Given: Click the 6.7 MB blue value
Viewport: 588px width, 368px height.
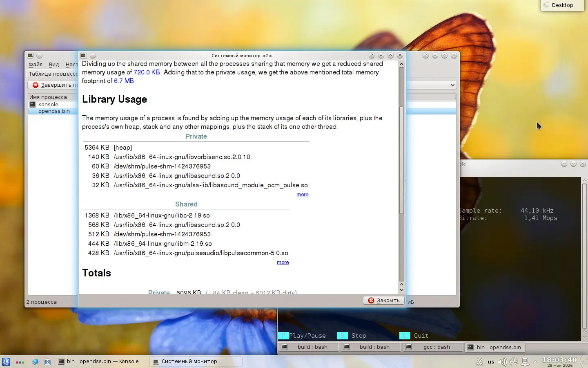Looking at the screenshot, I should point(124,81).
